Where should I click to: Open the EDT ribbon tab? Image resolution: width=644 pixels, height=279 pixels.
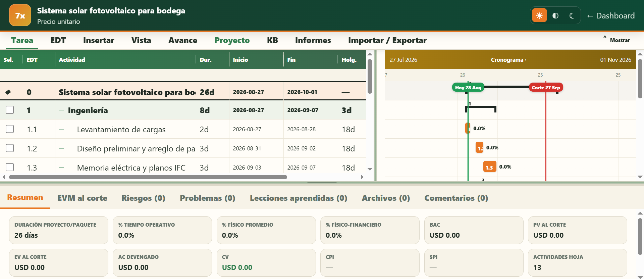[x=58, y=40]
